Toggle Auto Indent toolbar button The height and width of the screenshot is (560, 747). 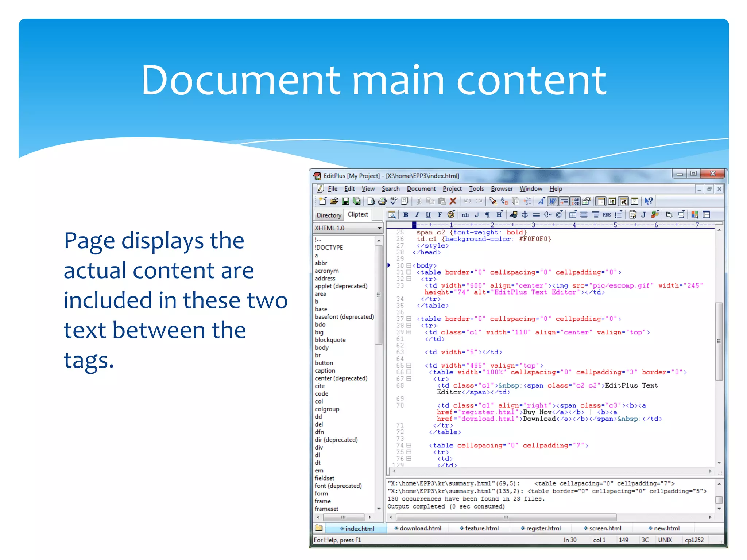564,201
